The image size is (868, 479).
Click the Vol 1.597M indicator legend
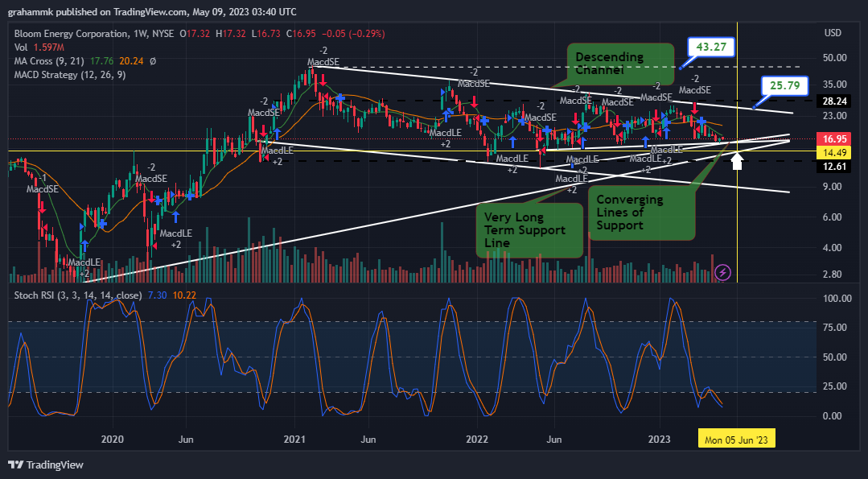click(38, 47)
